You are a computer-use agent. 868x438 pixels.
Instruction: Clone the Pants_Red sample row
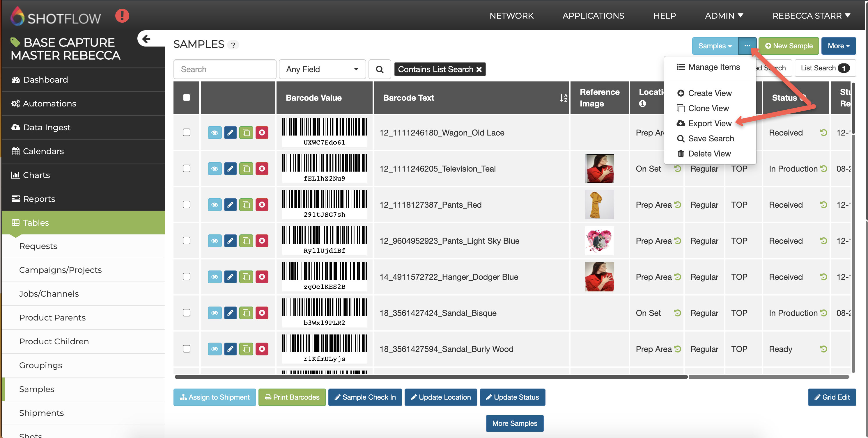tap(246, 205)
